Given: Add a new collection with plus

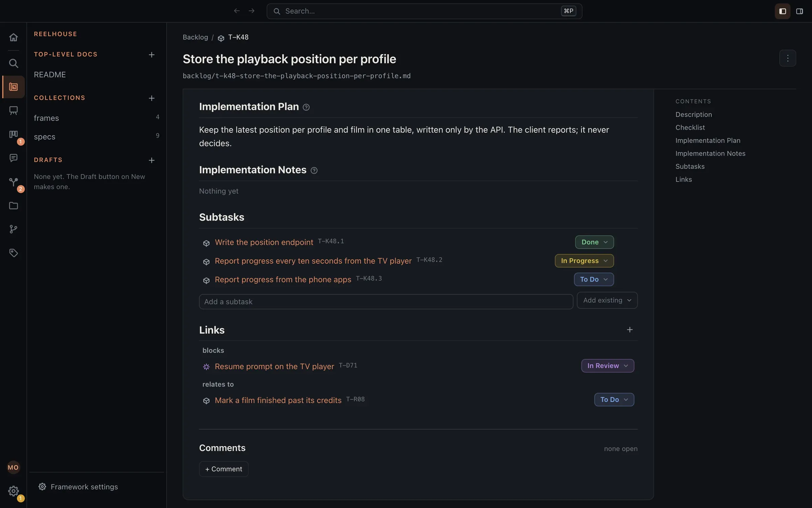Looking at the screenshot, I should (x=152, y=98).
